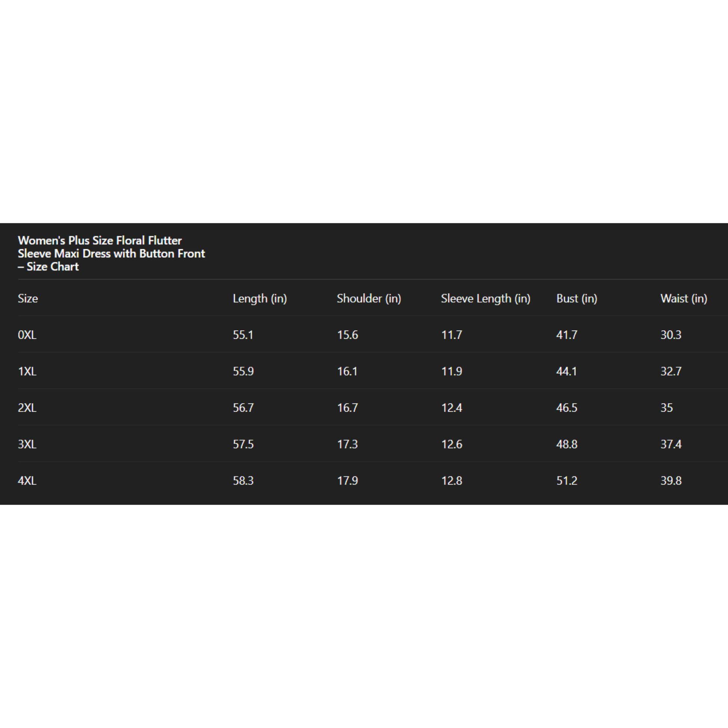Screen dimensions: 728x728
Task: Click the 39.8 waist value for 4XL
Action: tap(671, 481)
